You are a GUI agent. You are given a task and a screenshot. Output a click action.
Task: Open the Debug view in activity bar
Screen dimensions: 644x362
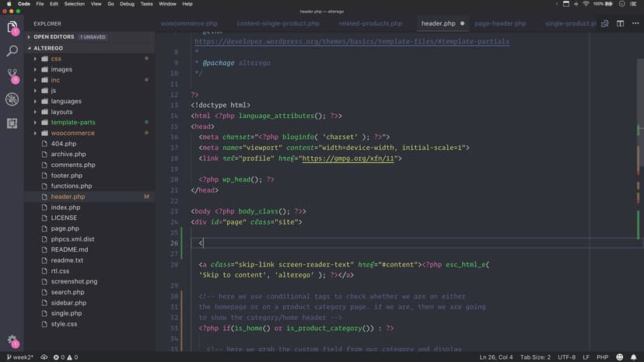click(12, 99)
